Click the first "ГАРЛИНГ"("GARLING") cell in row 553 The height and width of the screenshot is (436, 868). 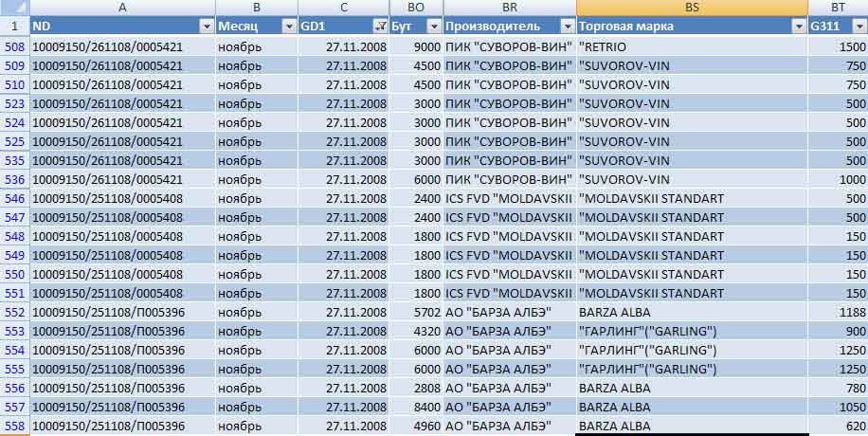point(691,331)
